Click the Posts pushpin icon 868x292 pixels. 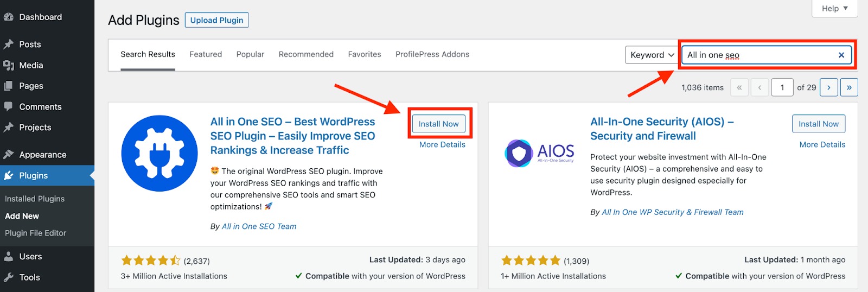(8, 45)
